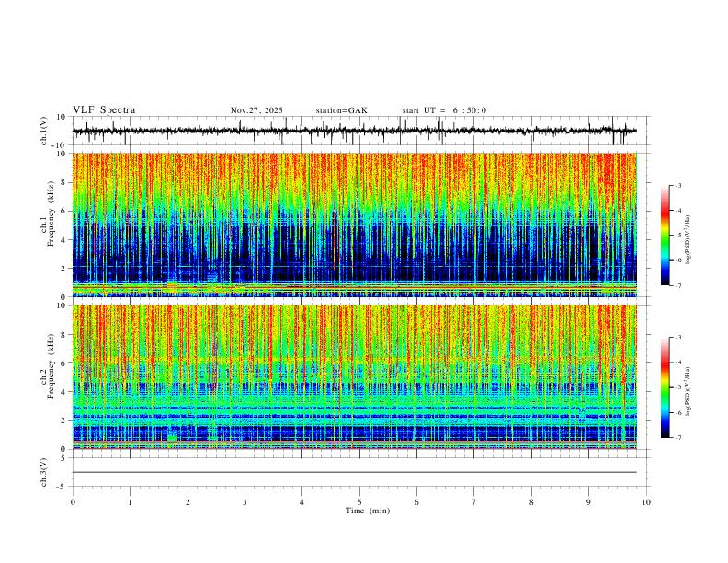Click the "ch.3(V)" axis label
728x563 pixels.
pyautogui.click(x=44, y=472)
